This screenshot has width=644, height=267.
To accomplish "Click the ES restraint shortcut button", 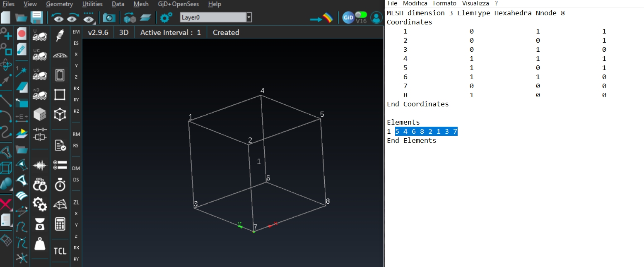I will tap(76, 43).
